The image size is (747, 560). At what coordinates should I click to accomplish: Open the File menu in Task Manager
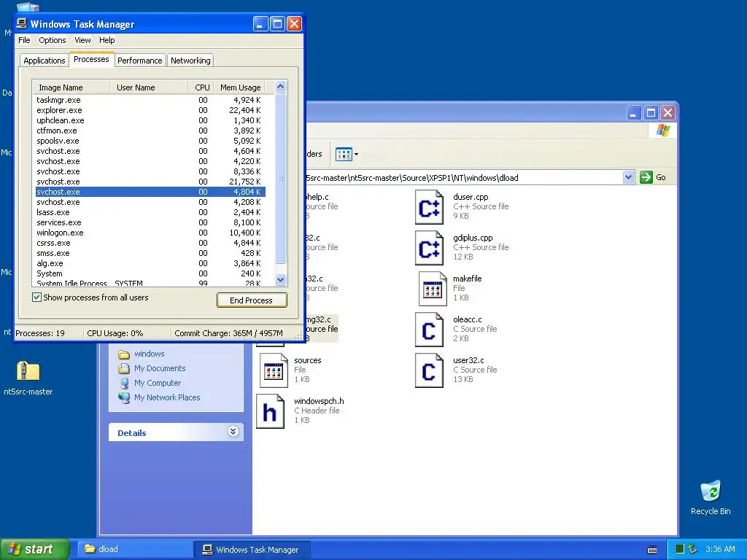(x=24, y=40)
